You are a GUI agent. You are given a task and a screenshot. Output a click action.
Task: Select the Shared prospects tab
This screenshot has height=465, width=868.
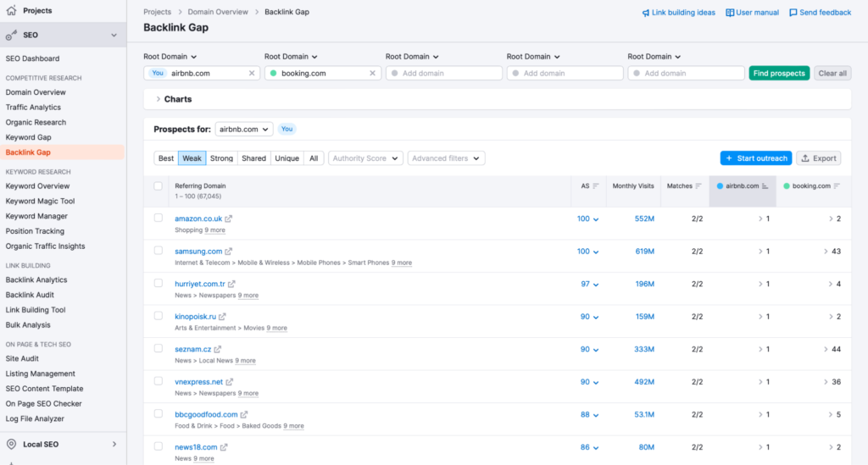pyautogui.click(x=253, y=158)
